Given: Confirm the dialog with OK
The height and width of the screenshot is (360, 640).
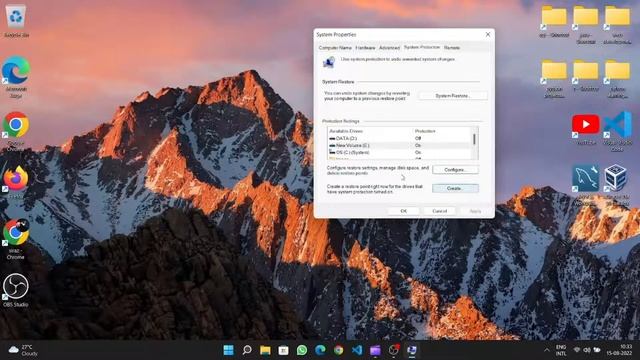Looking at the screenshot, I should click(x=403, y=211).
